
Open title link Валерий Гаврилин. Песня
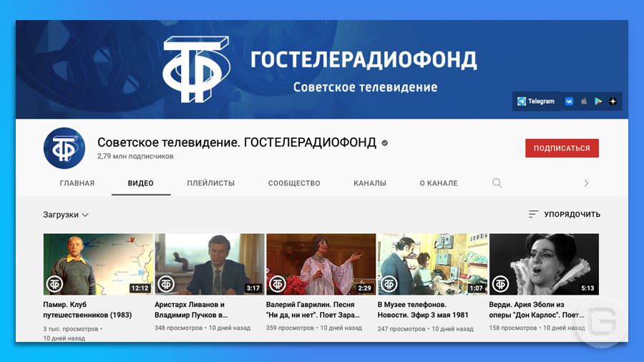coord(313,310)
